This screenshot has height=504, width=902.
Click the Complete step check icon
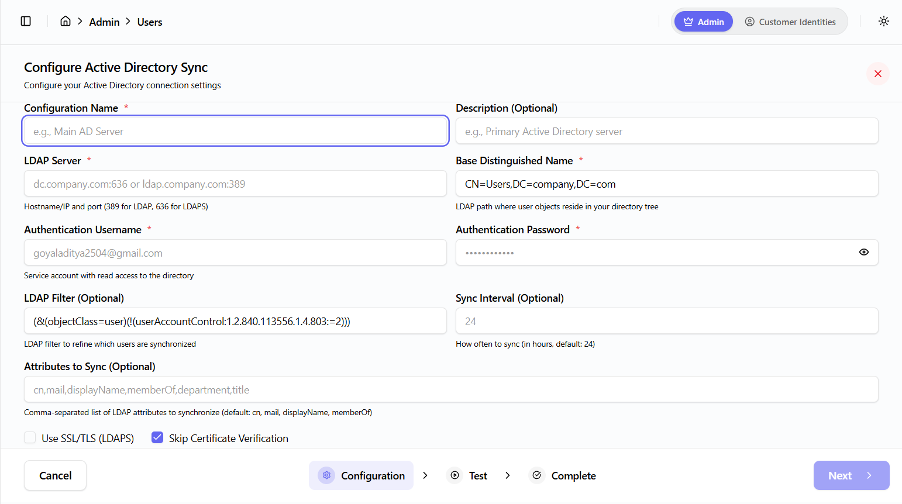[x=537, y=475]
